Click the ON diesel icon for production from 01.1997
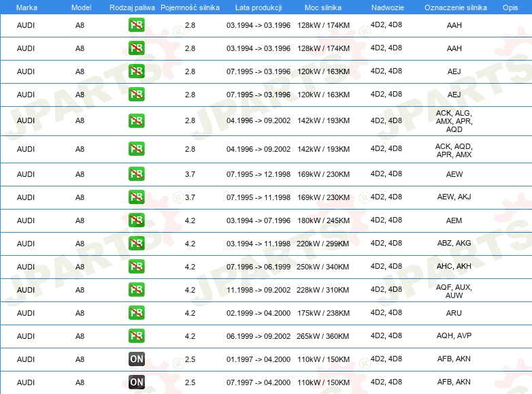 point(136,359)
